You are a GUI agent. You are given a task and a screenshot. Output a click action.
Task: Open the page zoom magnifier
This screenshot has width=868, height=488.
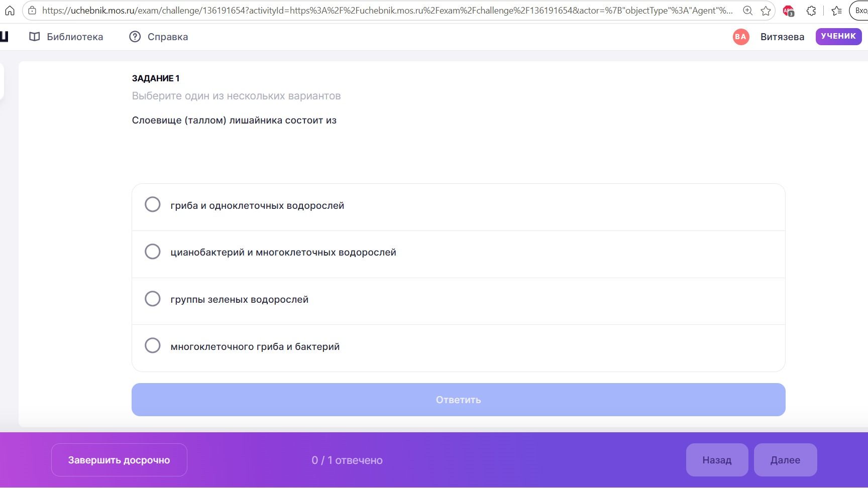point(747,11)
